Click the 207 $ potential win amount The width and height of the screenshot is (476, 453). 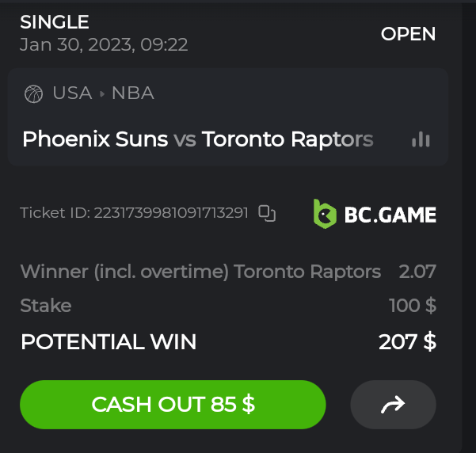[x=407, y=342]
